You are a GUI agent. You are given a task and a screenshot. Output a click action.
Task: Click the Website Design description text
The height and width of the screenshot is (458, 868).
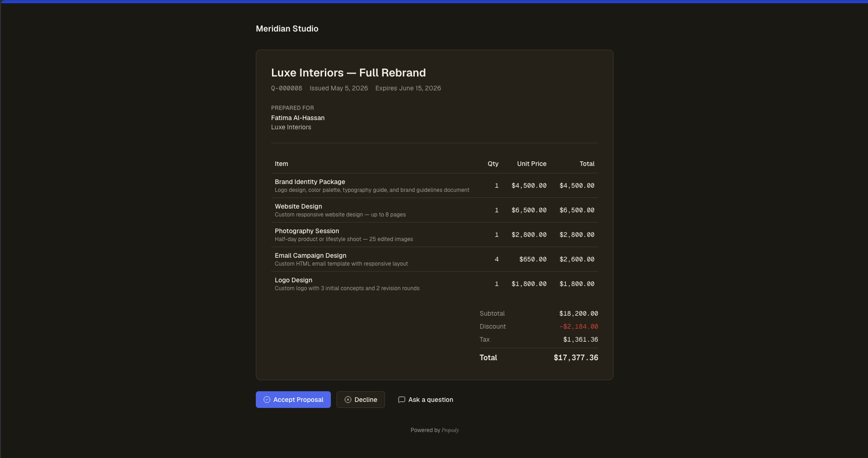coord(340,215)
